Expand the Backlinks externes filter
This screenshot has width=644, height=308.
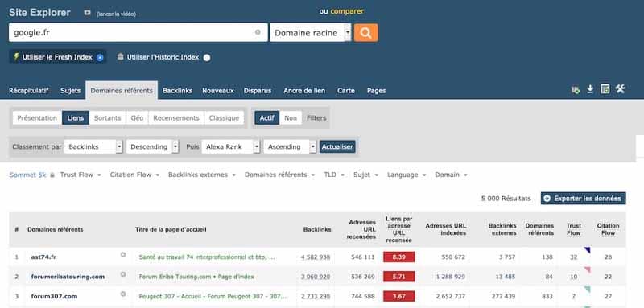(x=202, y=175)
